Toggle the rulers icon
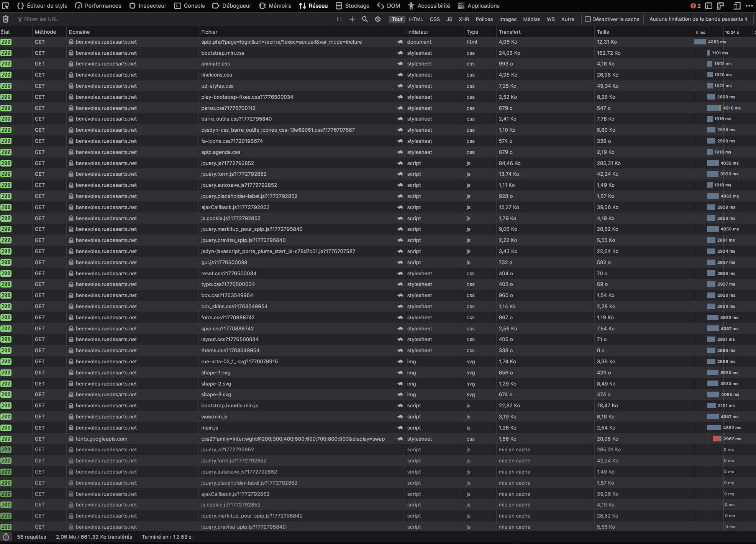This screenshot has height=544, width=756. click(721, 6)
